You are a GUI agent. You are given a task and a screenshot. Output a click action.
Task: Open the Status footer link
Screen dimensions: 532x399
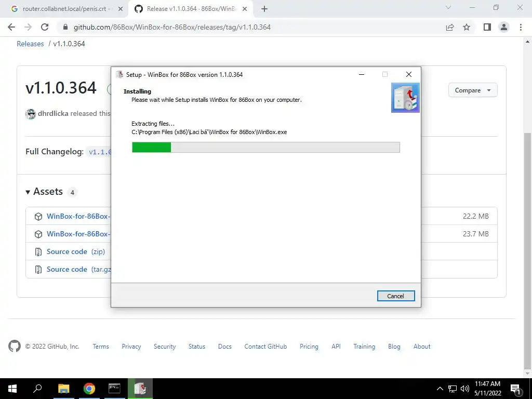[197, 347]
